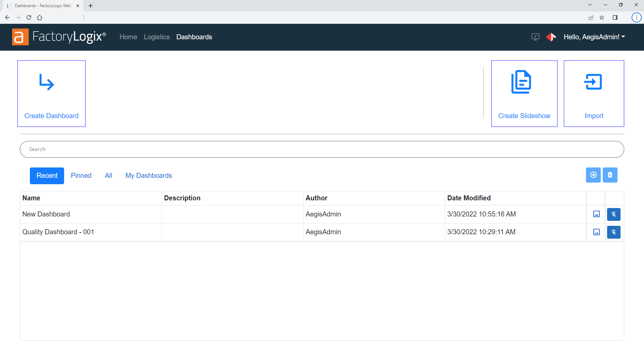Click the Import arrow icon

click(x=593, y=82)
